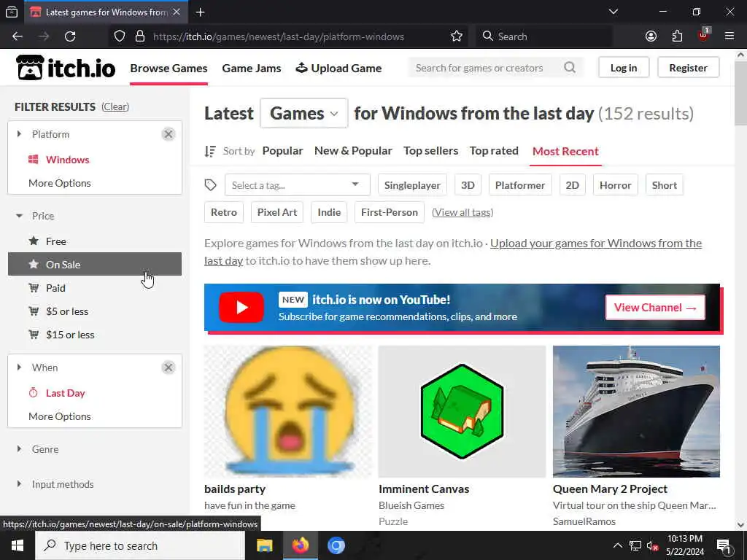Image resolution: width=747 pixels, height=560 pixels.
Task: Open the View all tags link
Action: 462,212
